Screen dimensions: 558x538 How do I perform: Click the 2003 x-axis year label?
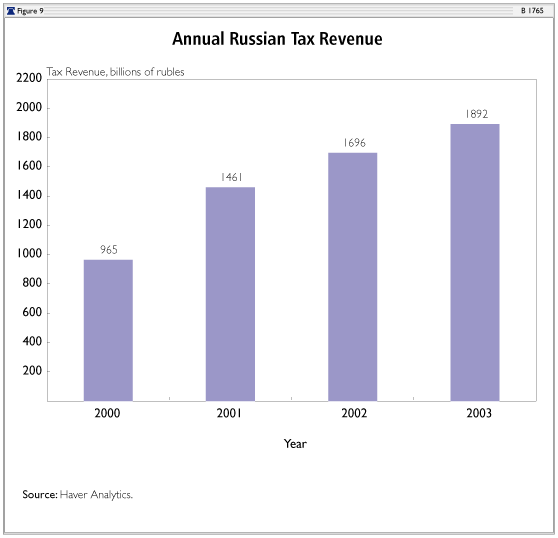(x=479, y=413)
